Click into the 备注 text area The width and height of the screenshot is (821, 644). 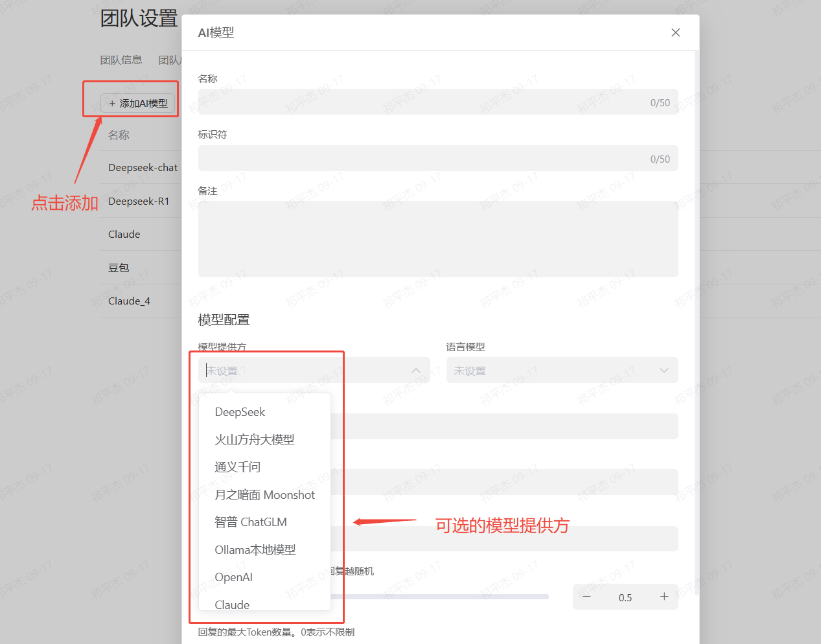[x=437, y=239]
